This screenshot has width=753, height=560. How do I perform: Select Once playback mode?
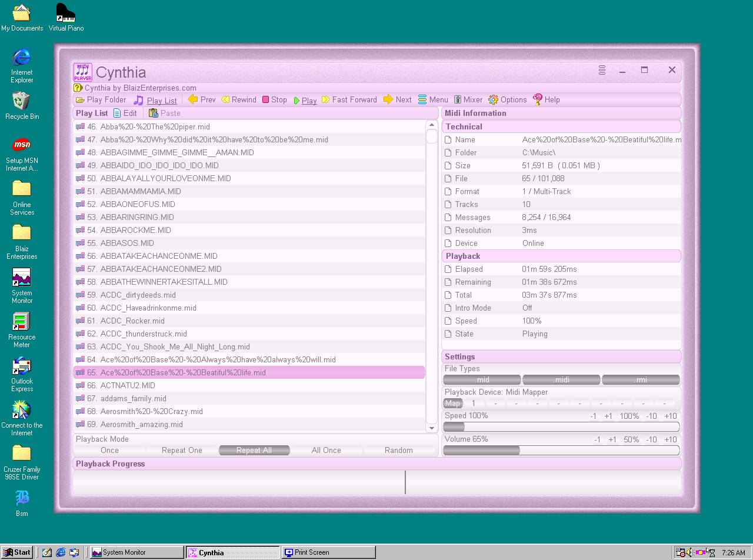click(109, 451)
